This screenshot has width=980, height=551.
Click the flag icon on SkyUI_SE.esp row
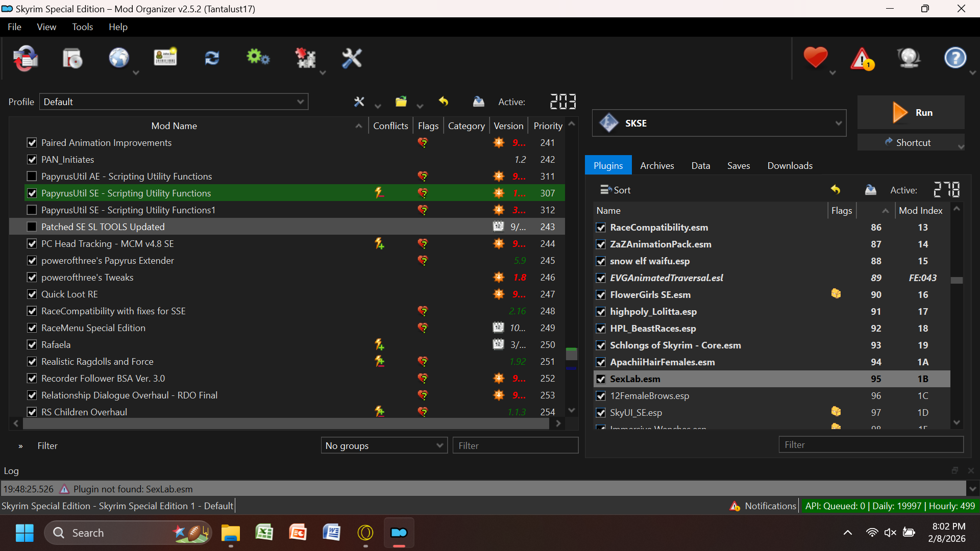(836, 412)
